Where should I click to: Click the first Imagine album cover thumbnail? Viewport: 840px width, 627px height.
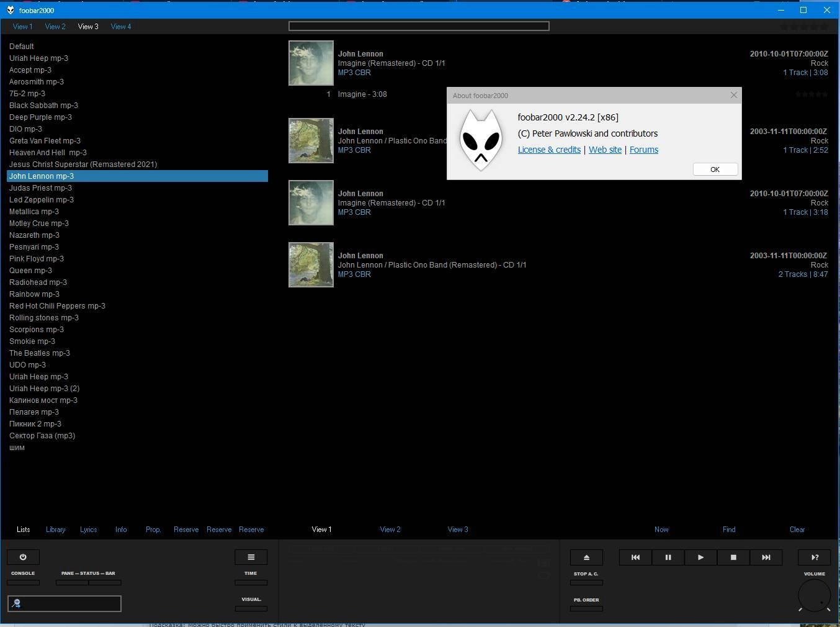[x=311, y=63]
